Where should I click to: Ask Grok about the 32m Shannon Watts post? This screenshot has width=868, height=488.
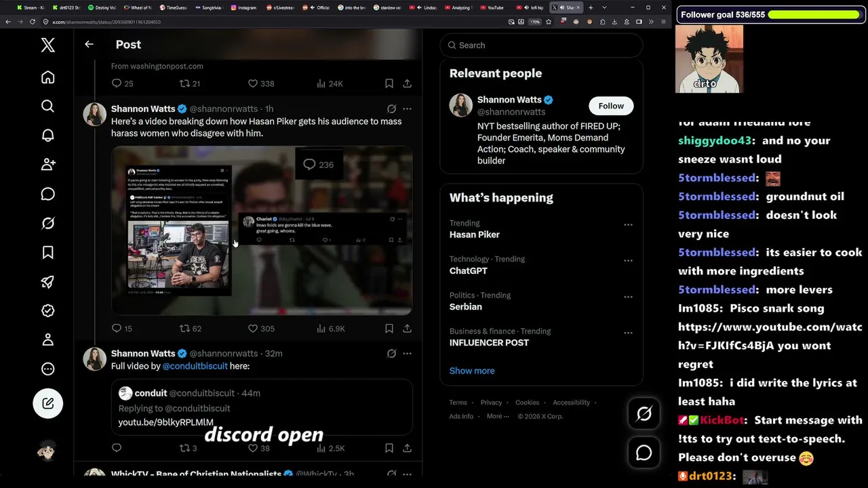pyautogui.click(x=391, y=353)
